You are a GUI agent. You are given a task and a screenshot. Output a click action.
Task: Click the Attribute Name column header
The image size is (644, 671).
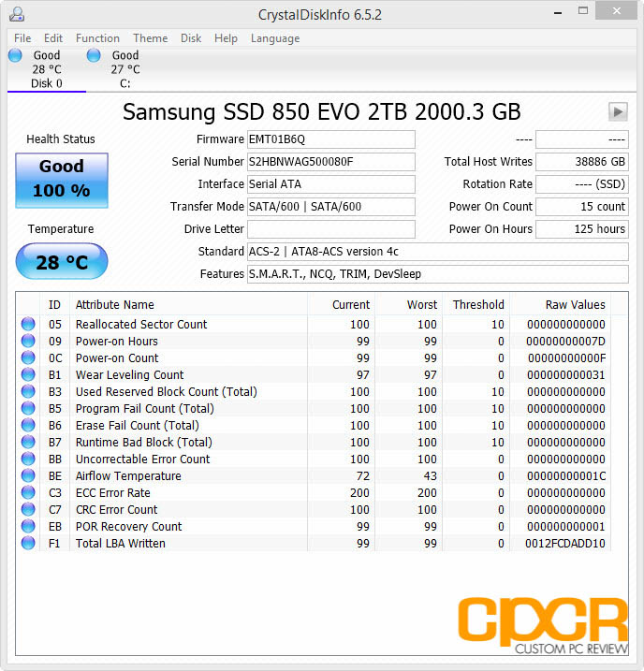(188, 305)
